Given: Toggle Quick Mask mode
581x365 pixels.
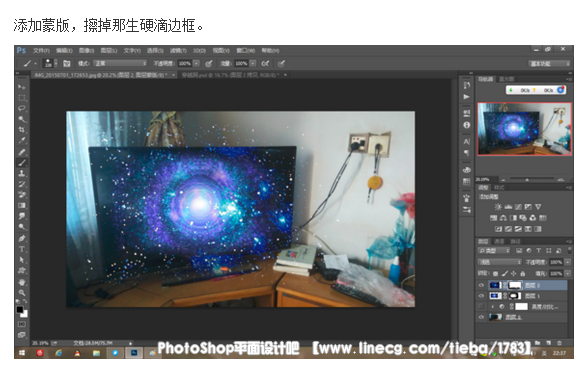Looking at the screenshot, I should [22, 324].
